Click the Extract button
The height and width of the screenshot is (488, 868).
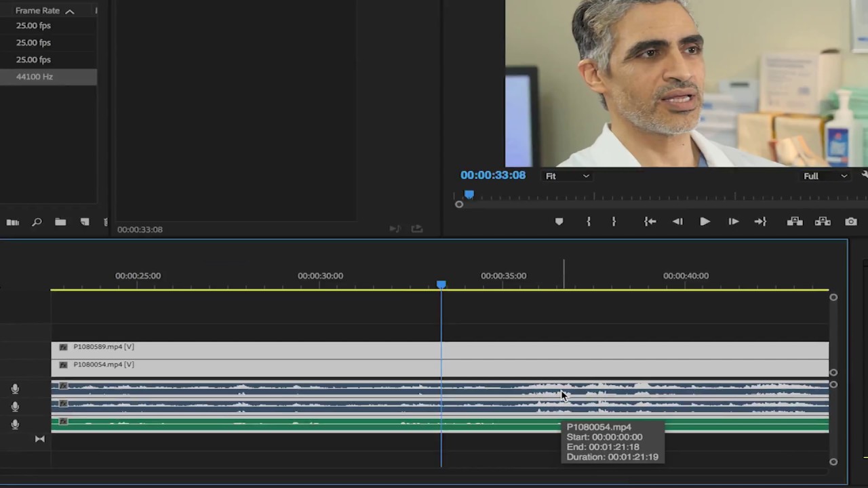pos(823,222)
